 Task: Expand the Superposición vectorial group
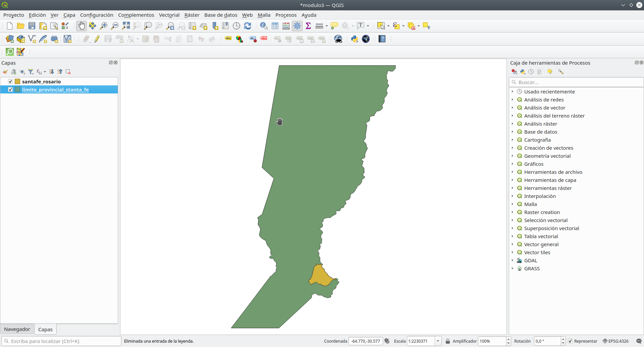click(513, 228)
